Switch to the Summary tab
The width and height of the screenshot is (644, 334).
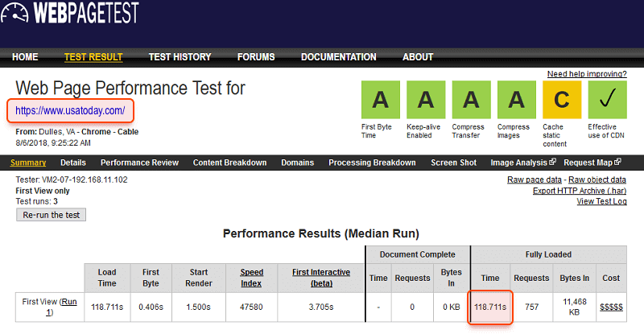[x=28, y=163]
